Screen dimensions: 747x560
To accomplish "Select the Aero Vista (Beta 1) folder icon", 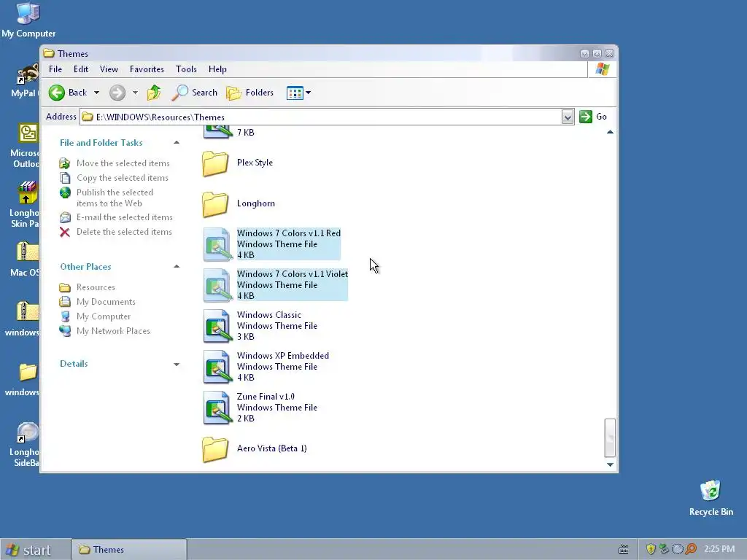I will coord(215,449).
